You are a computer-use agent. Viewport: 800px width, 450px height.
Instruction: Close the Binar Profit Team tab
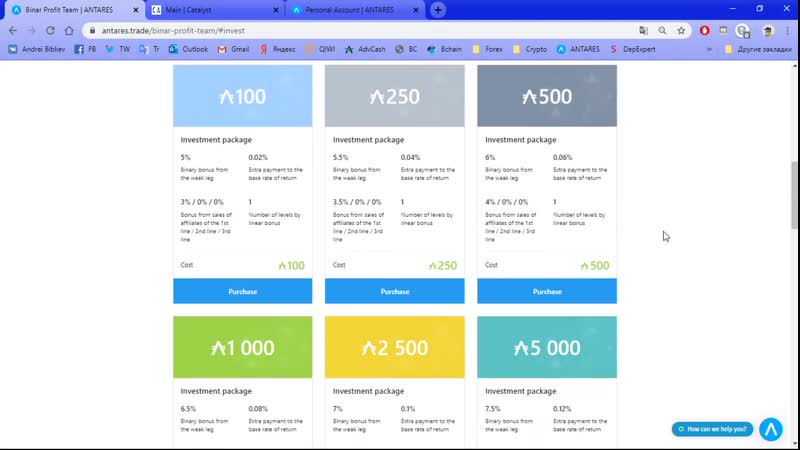[x=136, y=10]
